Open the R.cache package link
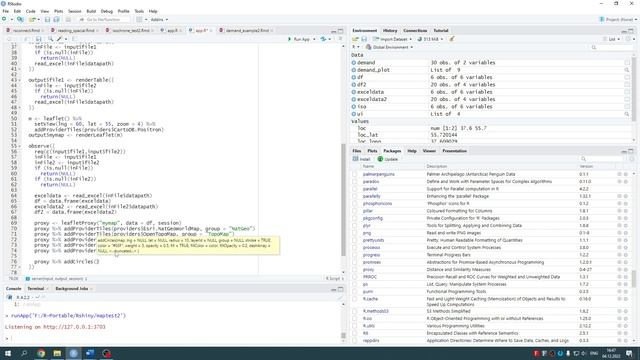 (x=370, y=299)
